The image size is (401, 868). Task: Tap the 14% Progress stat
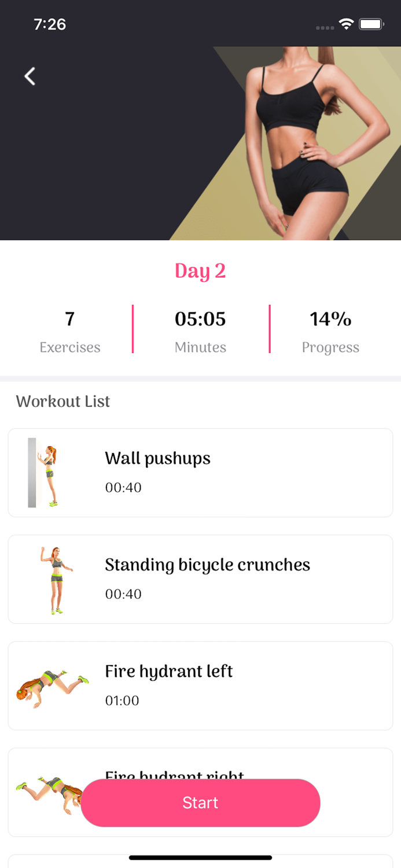(x=330, y=331)
